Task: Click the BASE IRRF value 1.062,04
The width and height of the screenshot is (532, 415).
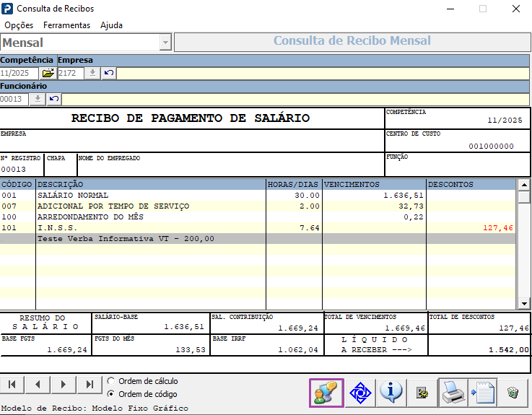Action: pos(298,349)
